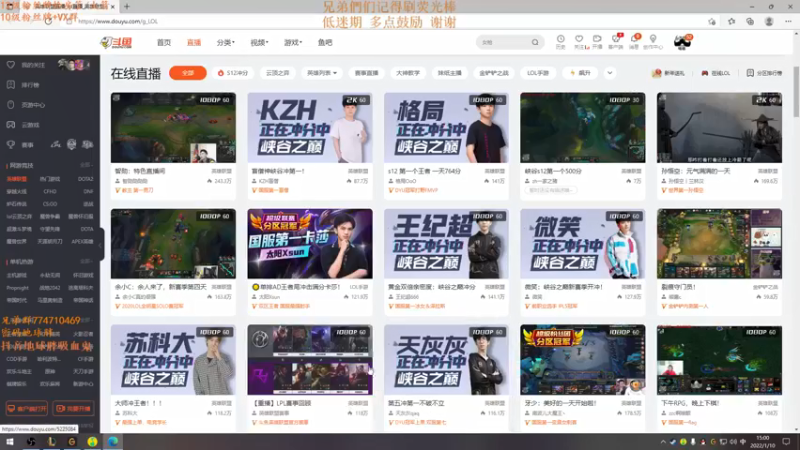Click the 我要开播 button
The image size is (800, 450).
73,409
